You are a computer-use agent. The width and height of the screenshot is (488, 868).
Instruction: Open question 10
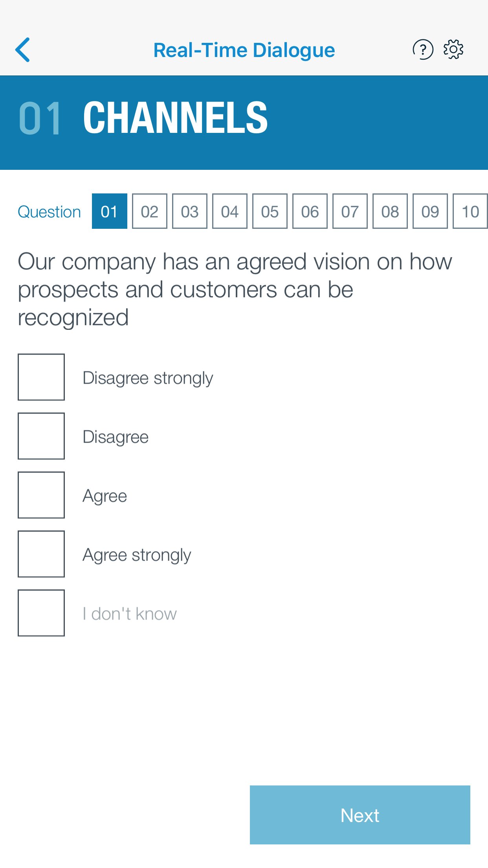tap(470, 211)
